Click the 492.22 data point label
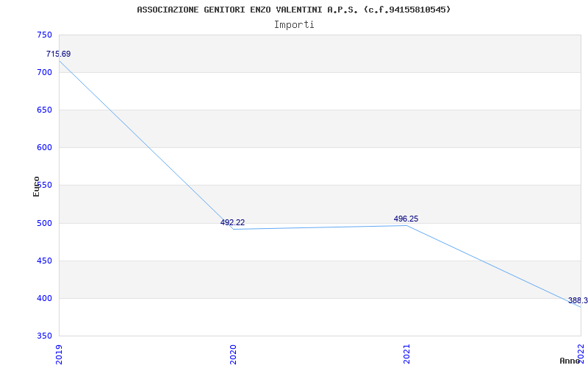The height and width of the screenshot is (368, 588). coord(232,222)
